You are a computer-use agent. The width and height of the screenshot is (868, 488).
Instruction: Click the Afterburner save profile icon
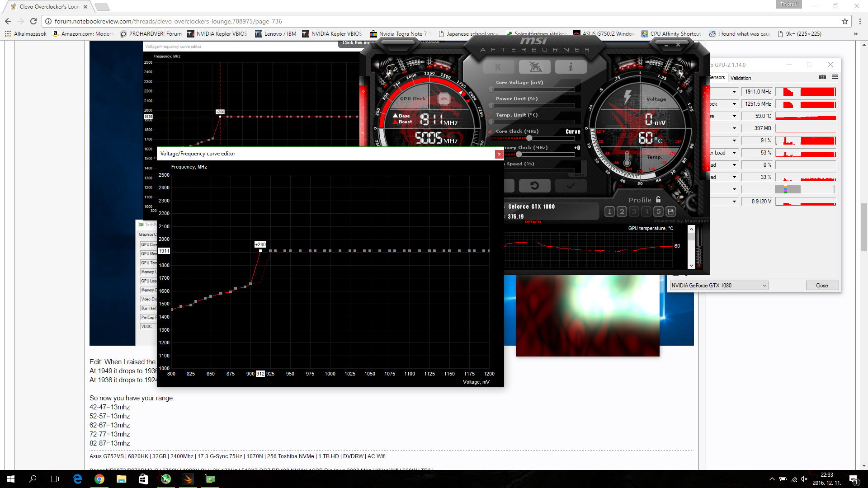click(x=671, y=211)
